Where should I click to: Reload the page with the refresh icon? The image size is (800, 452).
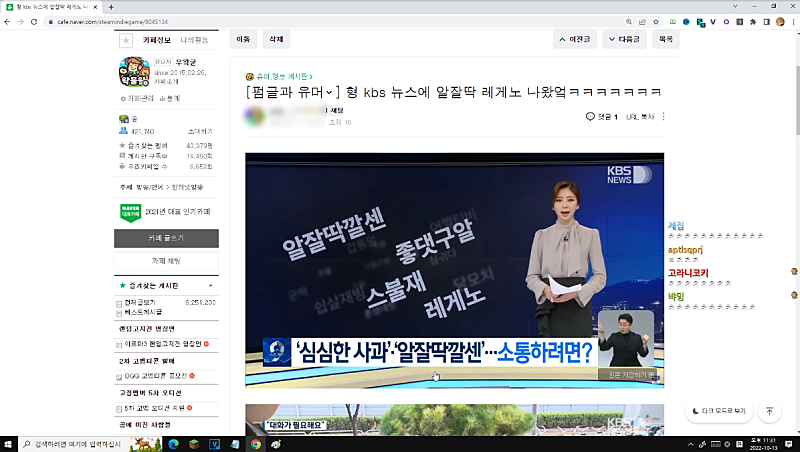pyautogui.click(x=34, y=22)
